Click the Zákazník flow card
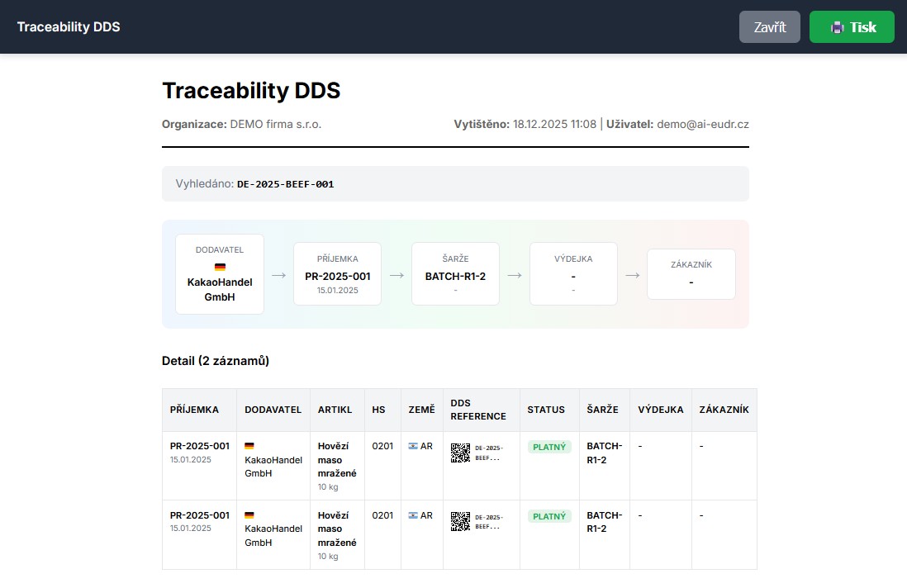The width and height of the screenshot is (907, 588). pyautogui.click(x=691, y=274)
